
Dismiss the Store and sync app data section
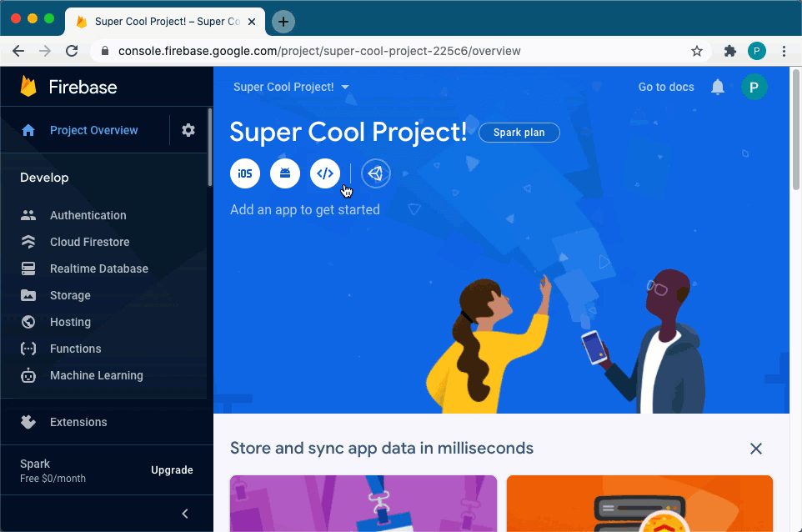click(x=756, y=449)
